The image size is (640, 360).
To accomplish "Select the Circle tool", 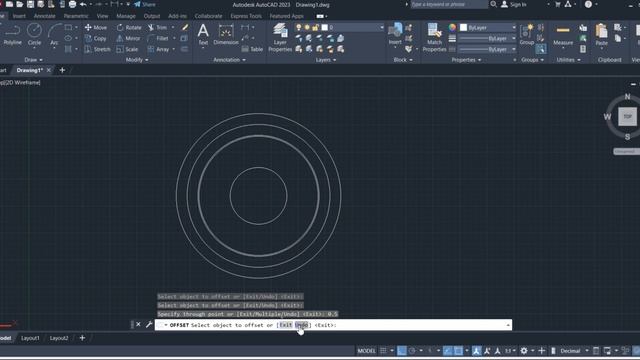I will click(x=34, y=34).
